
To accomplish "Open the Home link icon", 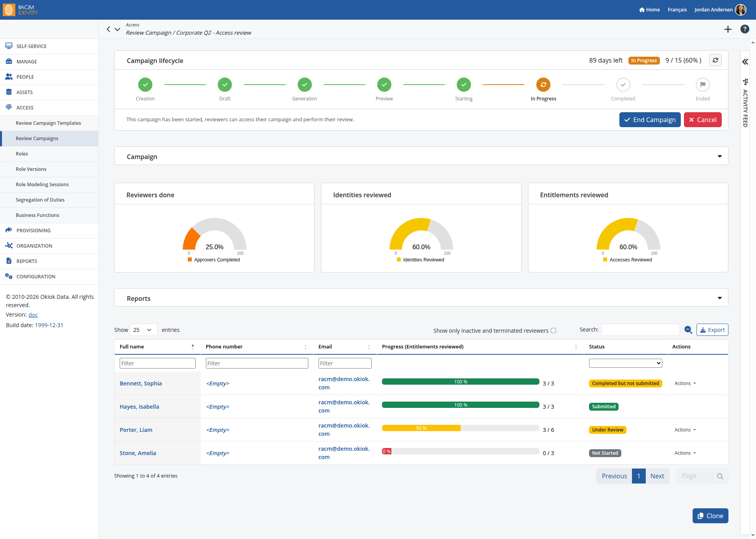I will tap(642, 10).
